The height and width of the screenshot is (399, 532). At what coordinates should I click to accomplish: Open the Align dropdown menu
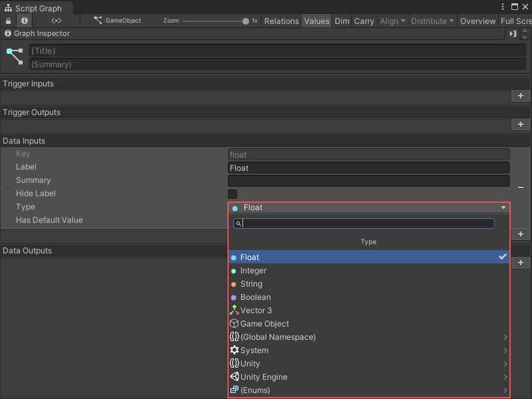392,21
